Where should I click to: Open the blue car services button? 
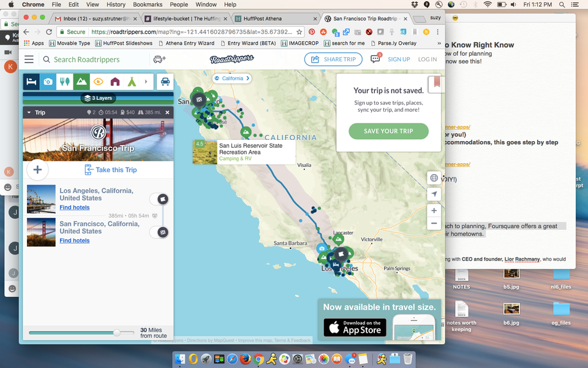165,82
